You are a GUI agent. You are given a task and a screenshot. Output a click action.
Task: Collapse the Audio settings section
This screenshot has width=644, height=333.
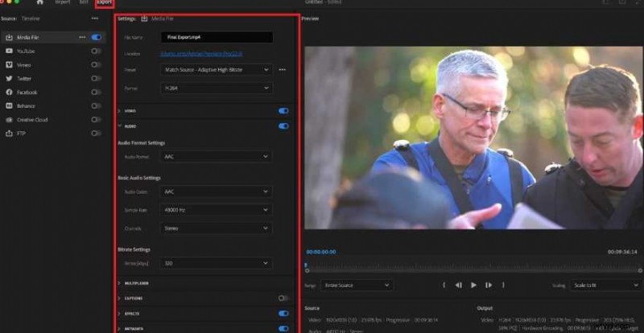(x=119, y=126)
